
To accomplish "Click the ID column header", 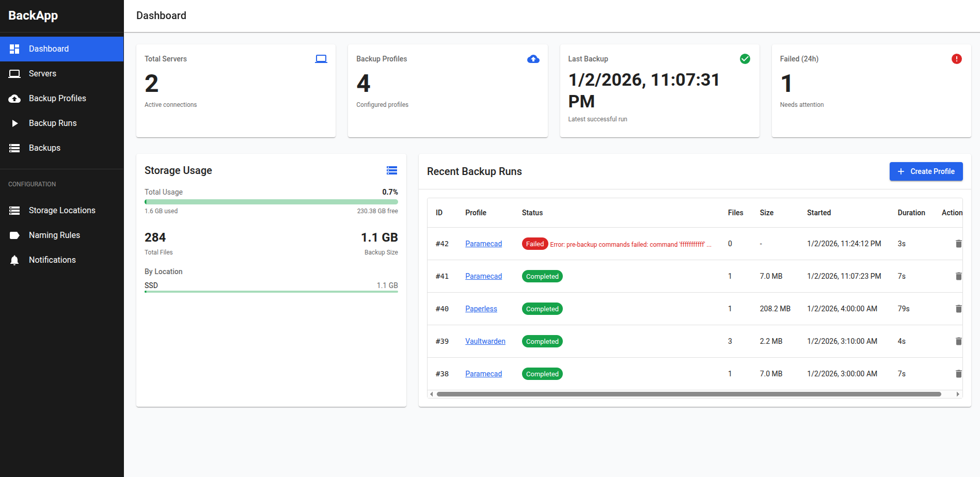I will [439, 213].
